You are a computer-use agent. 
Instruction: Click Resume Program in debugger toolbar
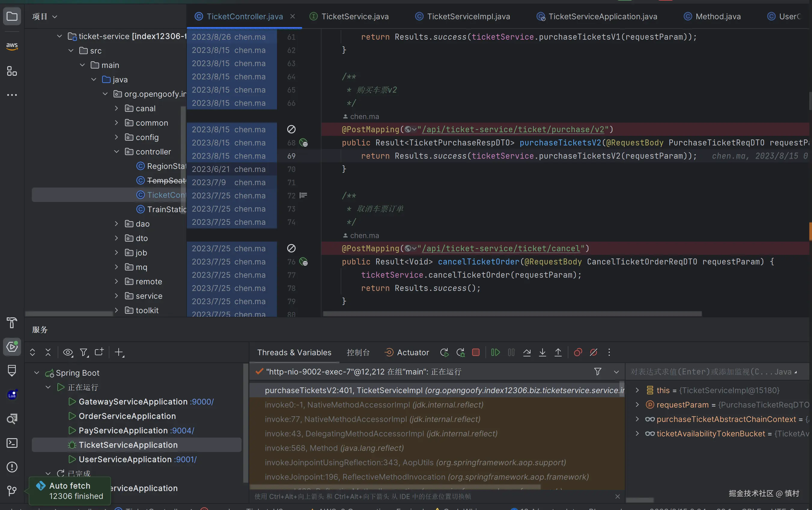point(495,353)
